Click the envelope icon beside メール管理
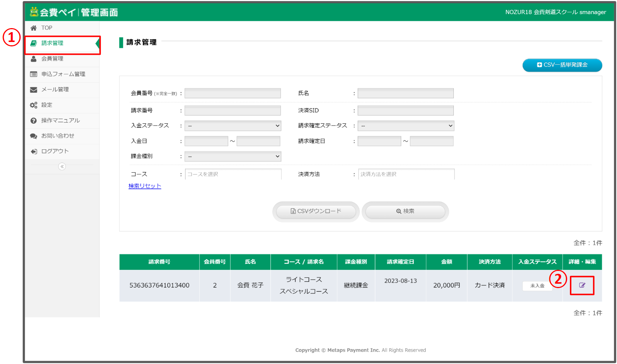 click(33, 89)
